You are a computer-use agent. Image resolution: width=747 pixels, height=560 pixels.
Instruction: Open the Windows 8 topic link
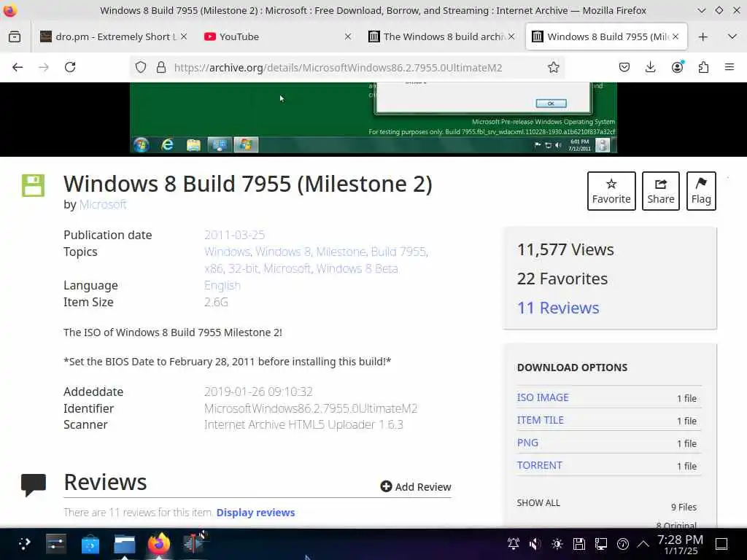[x=283, y=252]
